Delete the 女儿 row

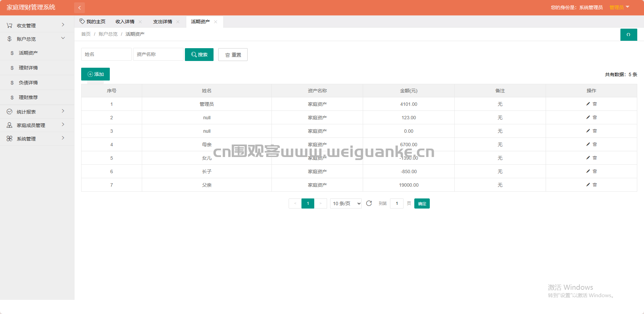point(595,158)
